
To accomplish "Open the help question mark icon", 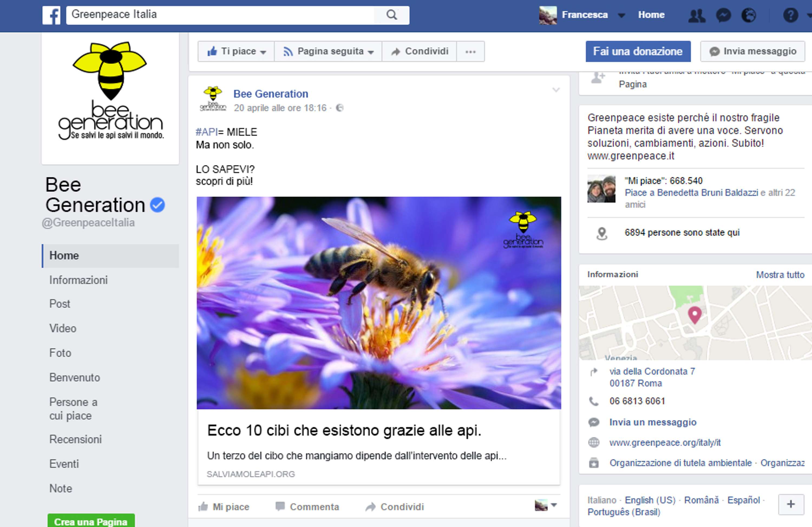I will (x=790, y=15).
